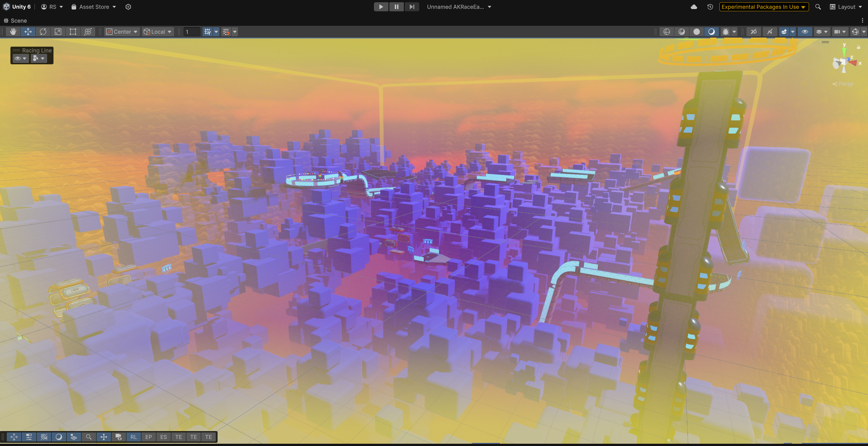The width and height of the screenshot is (868, 446).
Task: Open the Layout dropdown
Action: [x=846, y=7]
